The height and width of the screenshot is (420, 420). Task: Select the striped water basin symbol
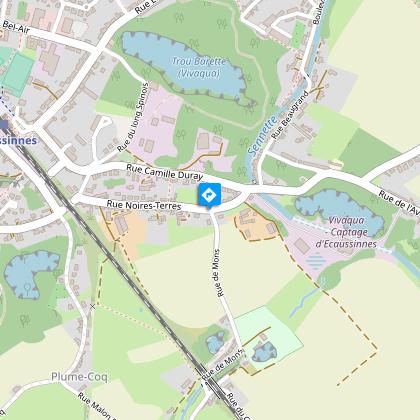coord(316,261)
